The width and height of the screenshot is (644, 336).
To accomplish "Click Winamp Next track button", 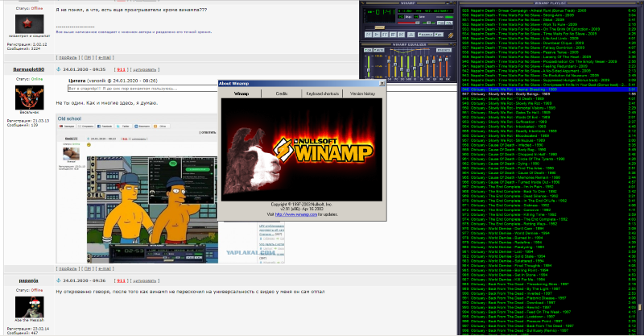I will 401,35.
